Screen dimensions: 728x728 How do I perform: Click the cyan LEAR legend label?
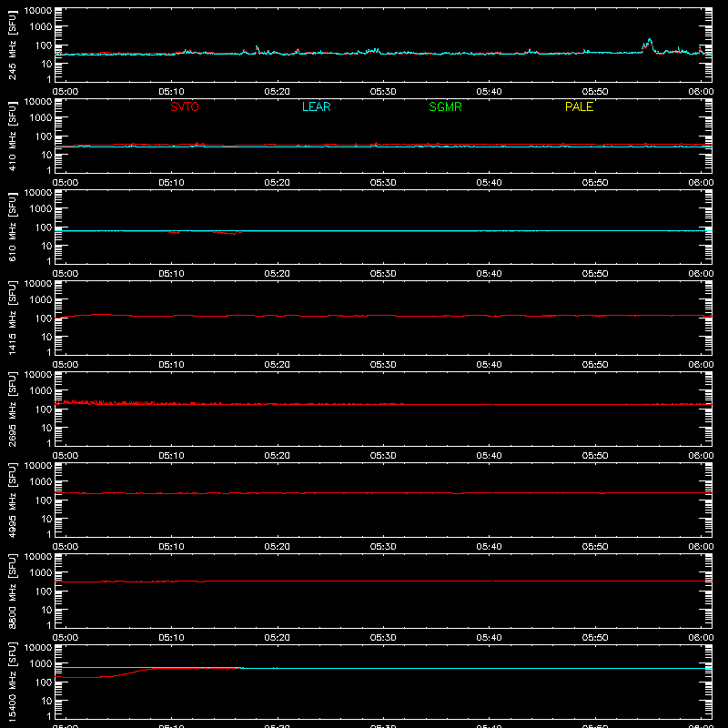click(316, 106)
